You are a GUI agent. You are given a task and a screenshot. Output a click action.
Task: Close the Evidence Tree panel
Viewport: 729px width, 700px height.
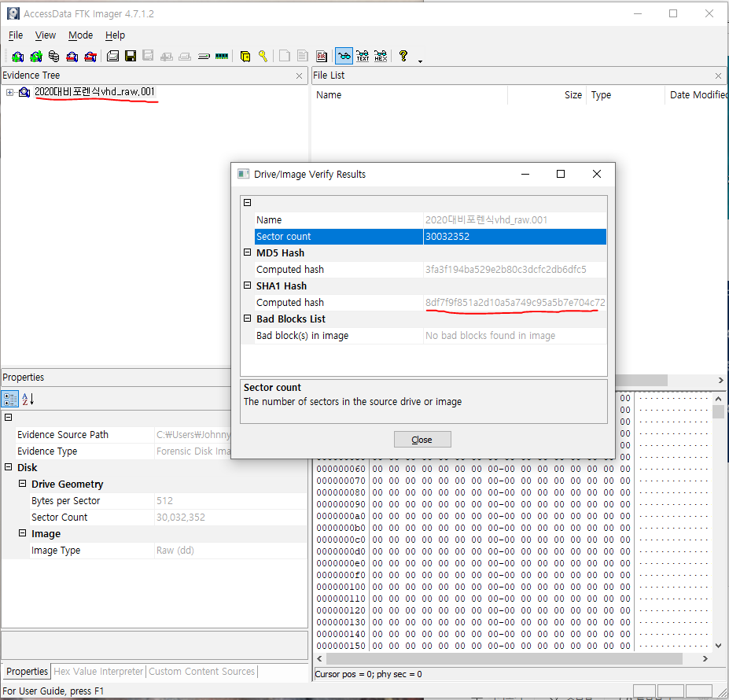pyautogui.click(x=299, y=76)
